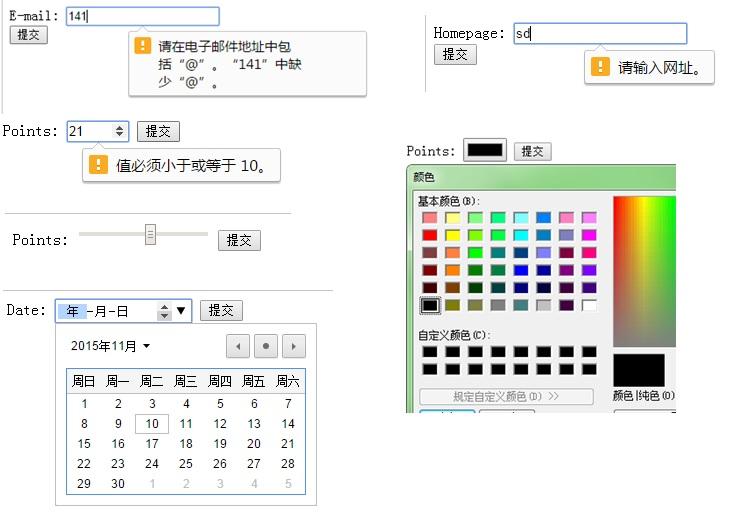Screen dimensions: 738x517
Task: Go to previous month in calendar
Action: tap(238, 346)
